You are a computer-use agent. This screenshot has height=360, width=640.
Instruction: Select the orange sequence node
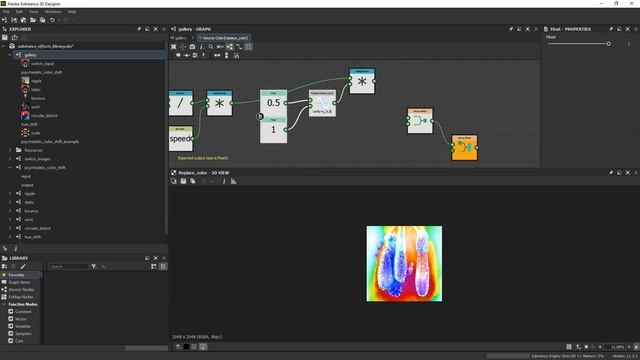[464, 148]
